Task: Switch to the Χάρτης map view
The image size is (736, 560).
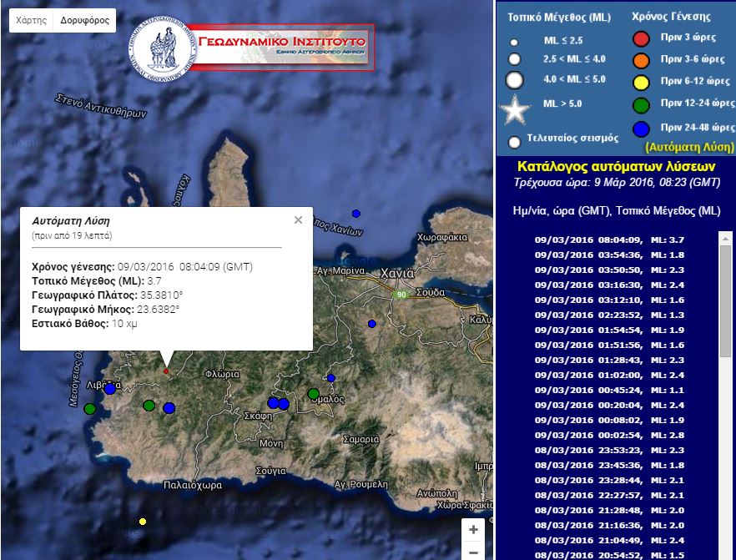Action: (x=30, y=19)
